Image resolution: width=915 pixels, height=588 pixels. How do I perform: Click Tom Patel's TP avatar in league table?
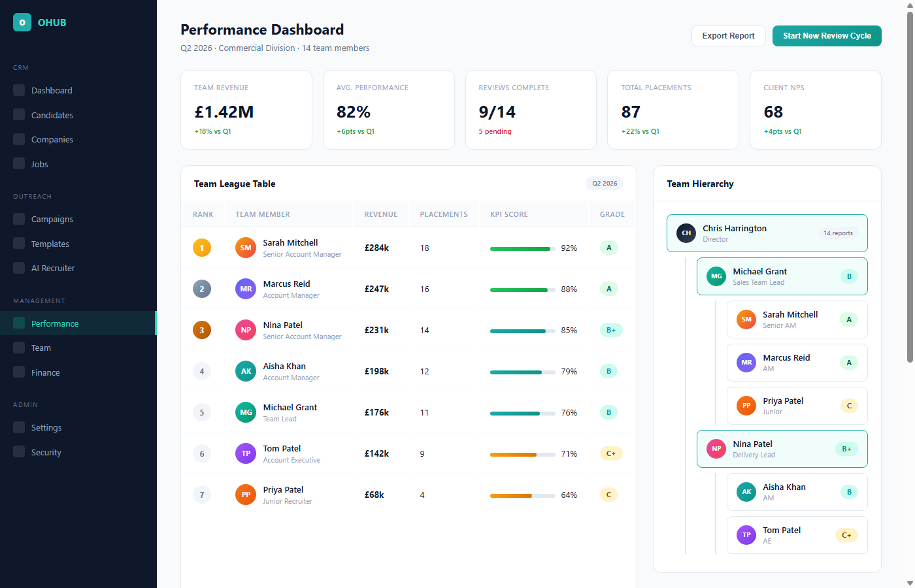point(246,453)
